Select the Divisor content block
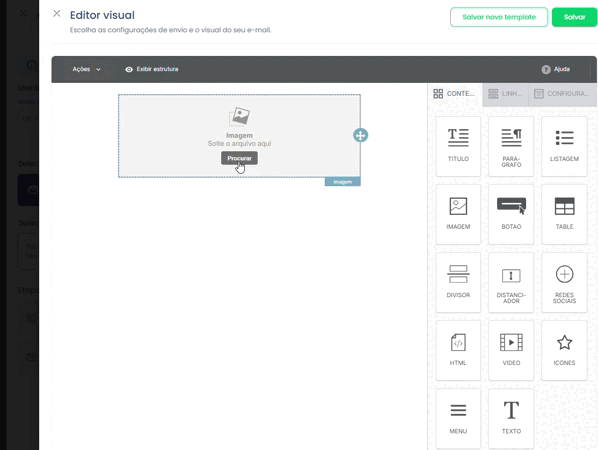 (458, 283)
